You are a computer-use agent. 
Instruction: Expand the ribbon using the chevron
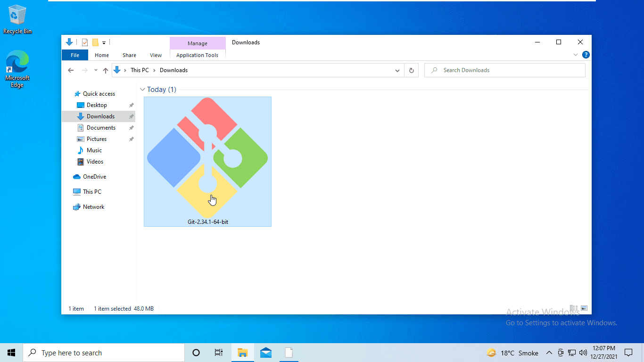576,55
